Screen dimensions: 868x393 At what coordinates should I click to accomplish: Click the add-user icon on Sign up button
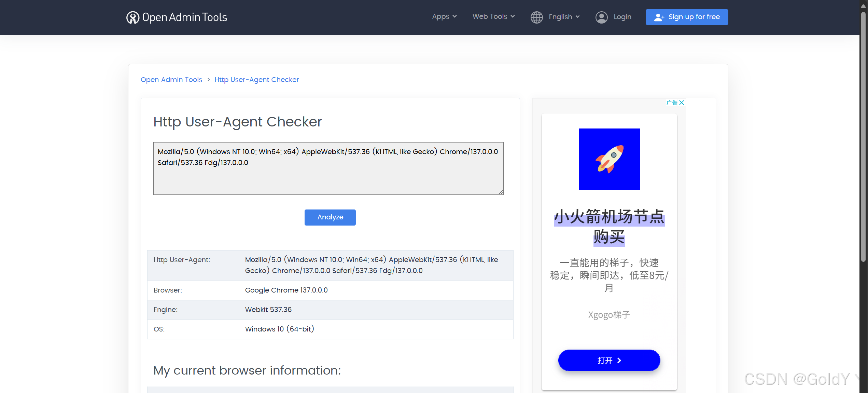pos(659,17)
